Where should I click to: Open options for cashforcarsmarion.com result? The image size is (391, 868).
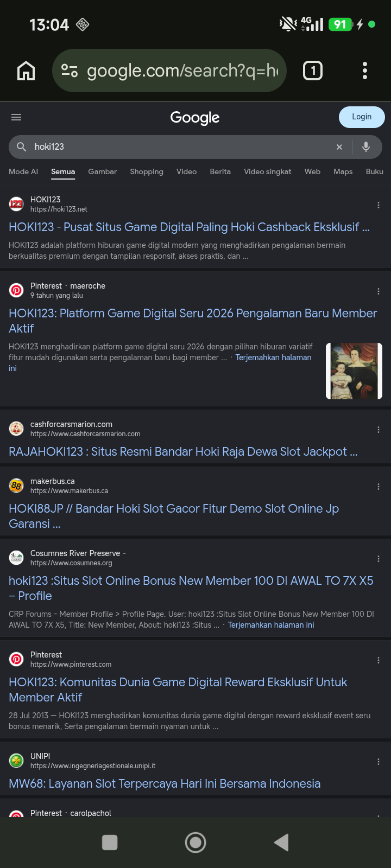[379, 430]
